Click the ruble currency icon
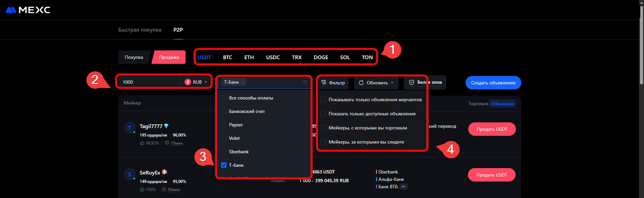Screen dimensions: 644x198 click(188, 82)
